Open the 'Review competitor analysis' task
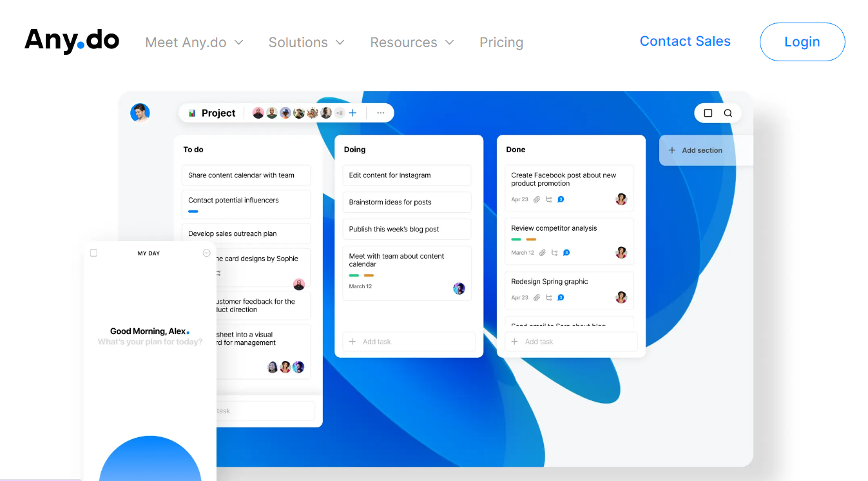The image size is (868, 481). point(569,241)
